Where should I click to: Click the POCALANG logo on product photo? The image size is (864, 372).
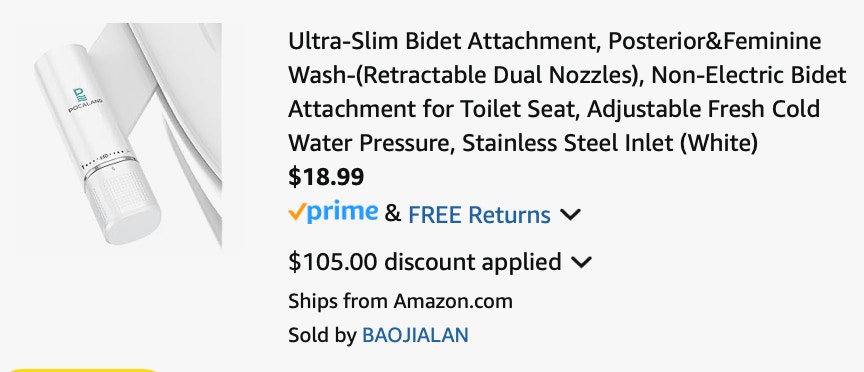click(x=84, y=100)
